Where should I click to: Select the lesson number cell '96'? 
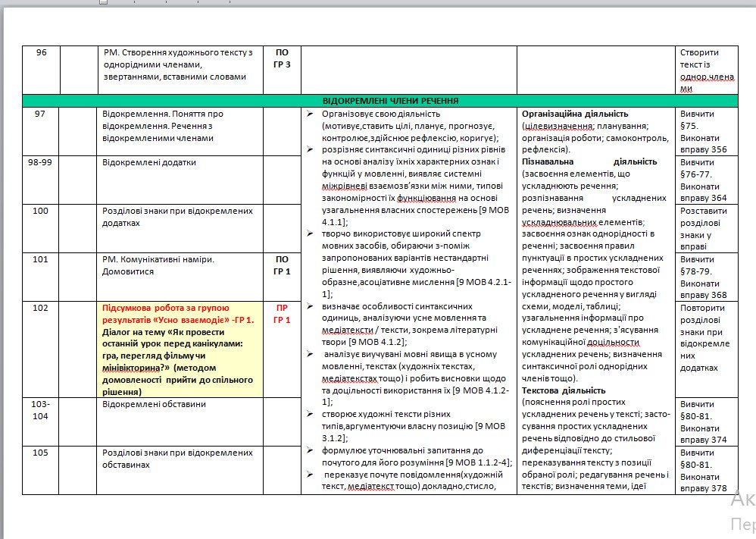coord(41,53)
